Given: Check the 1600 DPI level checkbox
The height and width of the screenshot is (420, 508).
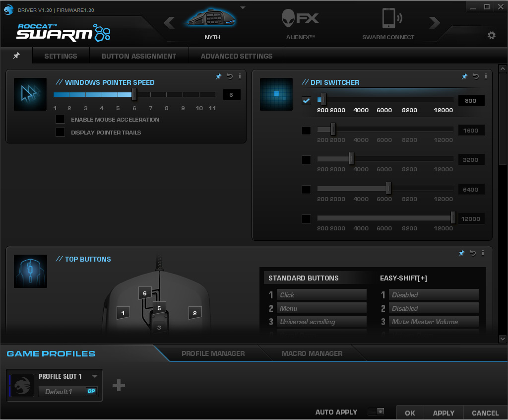Looking at the screenshot, I should pyautogui.click(x=306, y=131).
